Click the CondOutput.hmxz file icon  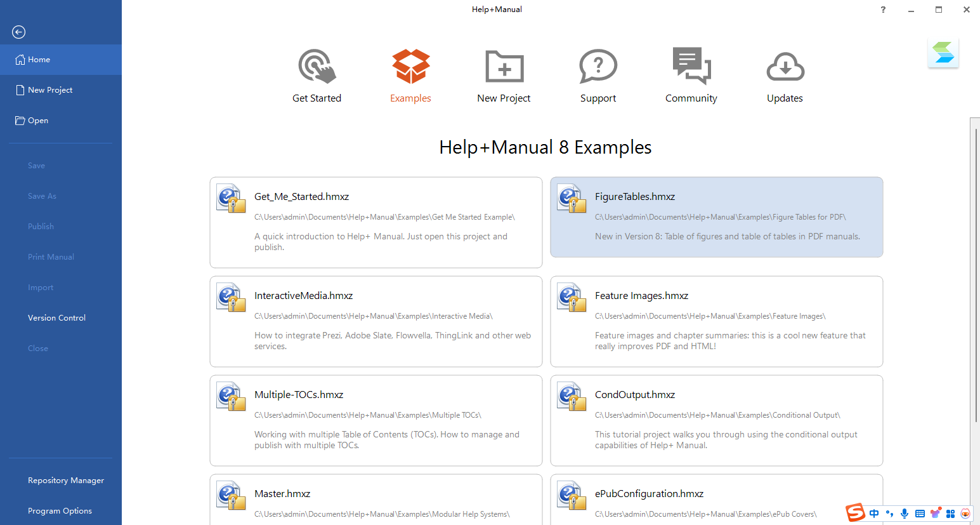point(572,396)
